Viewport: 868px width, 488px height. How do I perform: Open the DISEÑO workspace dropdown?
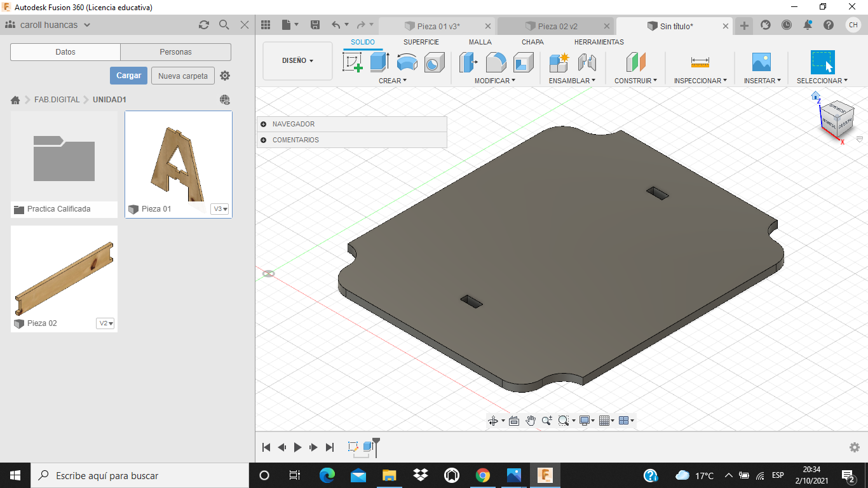[297, 61]
